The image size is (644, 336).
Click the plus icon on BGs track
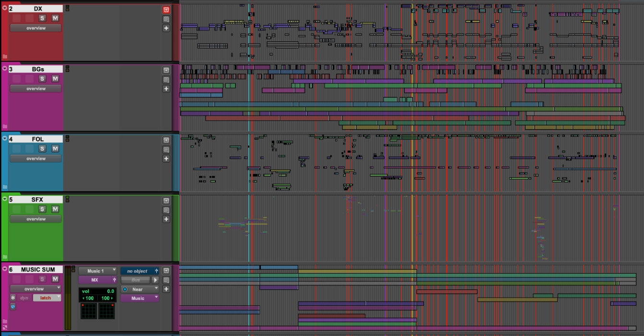point(166,89)
